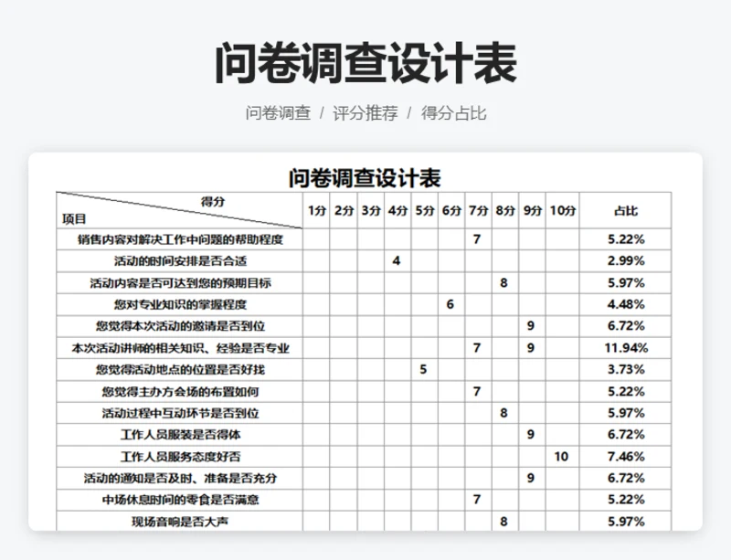Select score 5 in 活动地点的位置 row
The image size is (731, 560).
(423, 369)
